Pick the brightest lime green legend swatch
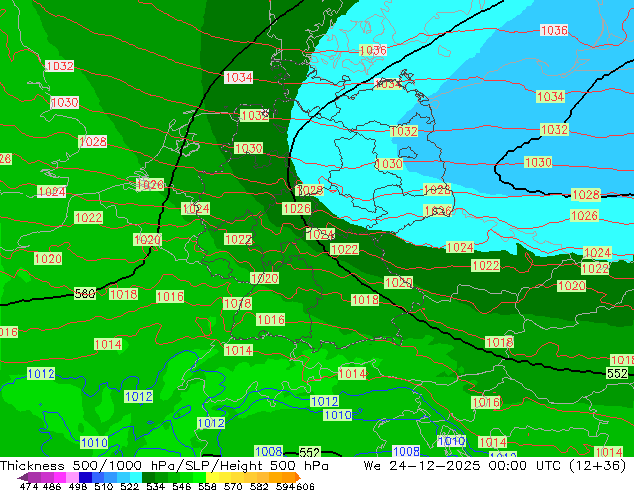Screen dimensions: 634x490 [x=199, y=477]
